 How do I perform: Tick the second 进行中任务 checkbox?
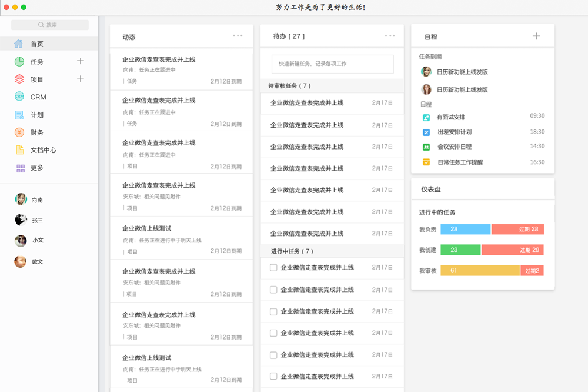coord(273,290)
